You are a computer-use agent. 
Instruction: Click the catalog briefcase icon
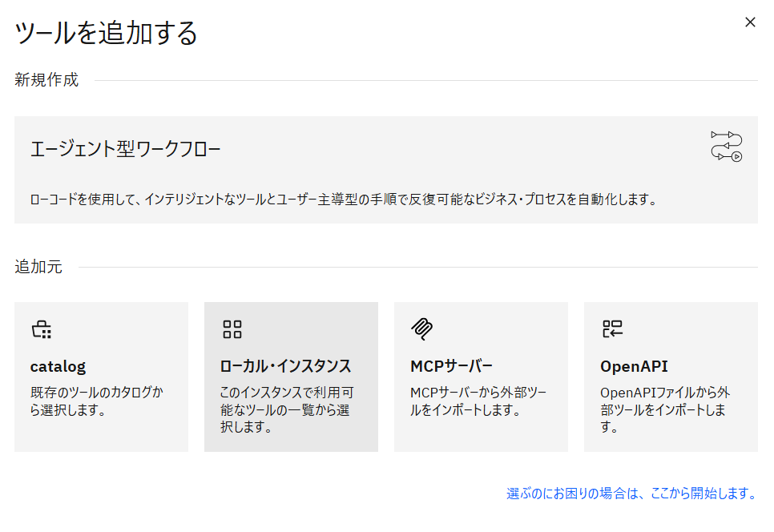(41, 329)
